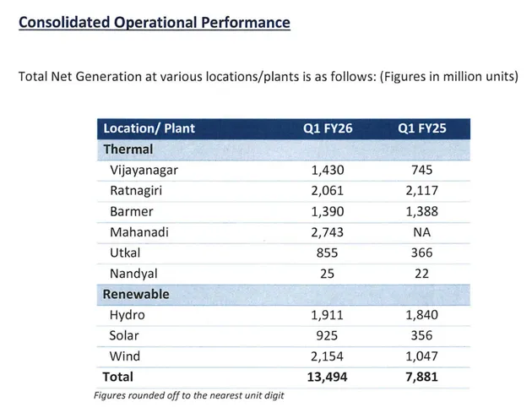Click the Utkal row label

126,253
